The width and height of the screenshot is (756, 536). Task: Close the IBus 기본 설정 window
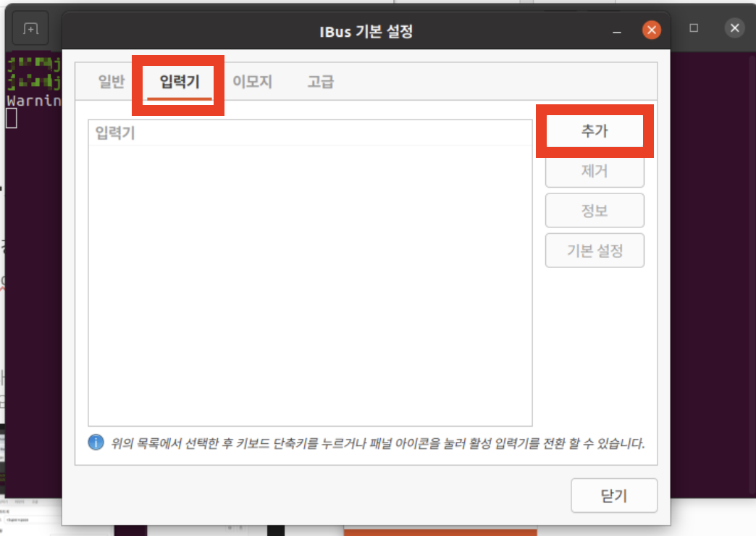click(x=652, y=30)
